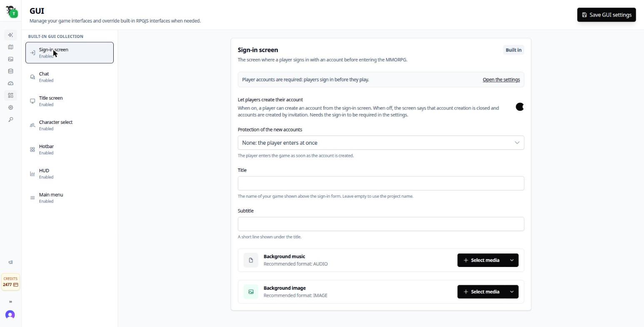Open the database icon in the left rail

coord(10,71)
